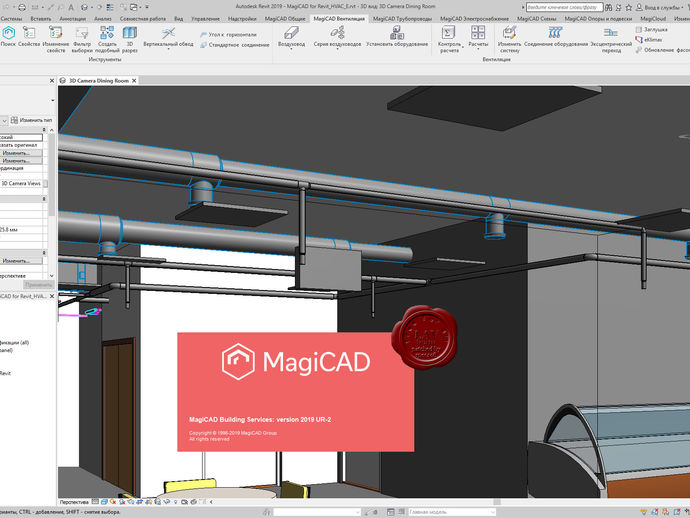Open the MagiCAD Электроснабжение tab
The width and height of the screenshot is (690, 518).
click(474, 19)
